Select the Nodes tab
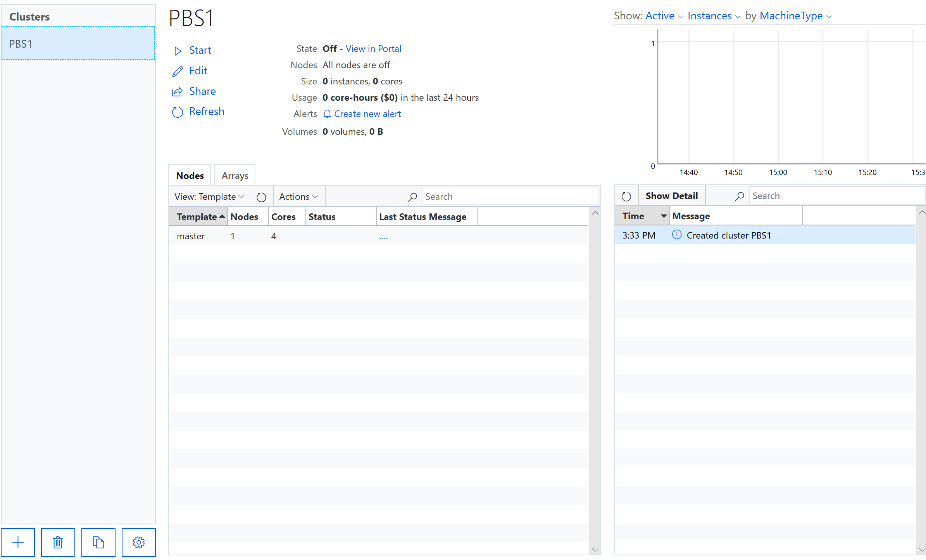Screen dimensions: 926x560 pos(190,175)
